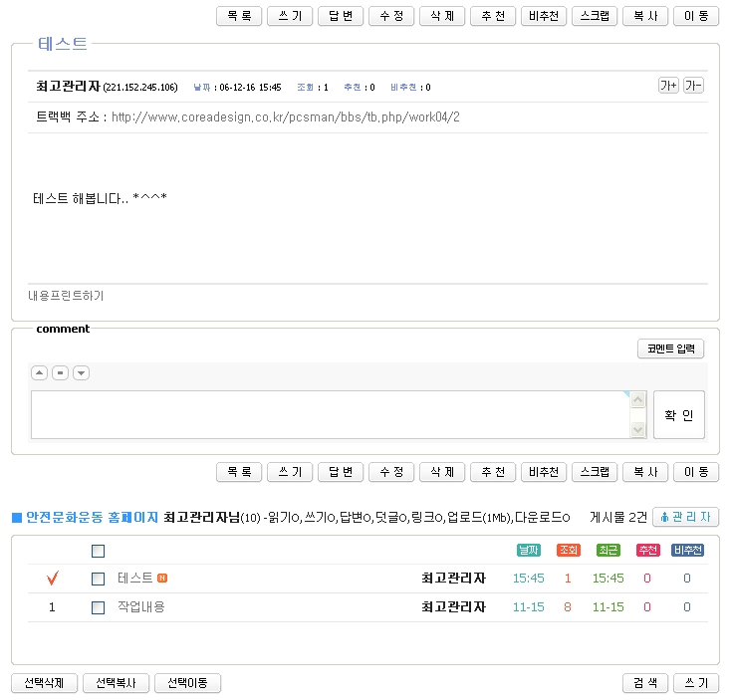Open the 관리자 admin button
The height and width of the screenshot is (700, 730).
pos(685,517)
